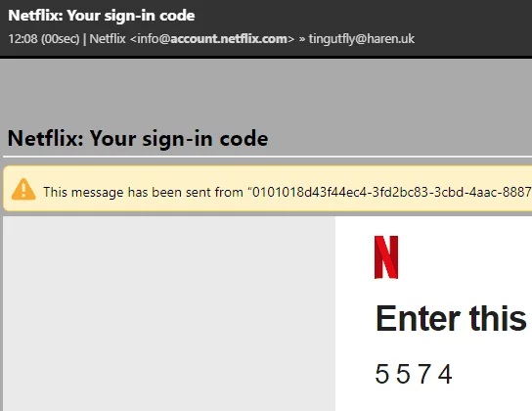Viewport: 532px width, 411px height.
Task: Click the black subject heading above the divider
Action: coord(138,139)
